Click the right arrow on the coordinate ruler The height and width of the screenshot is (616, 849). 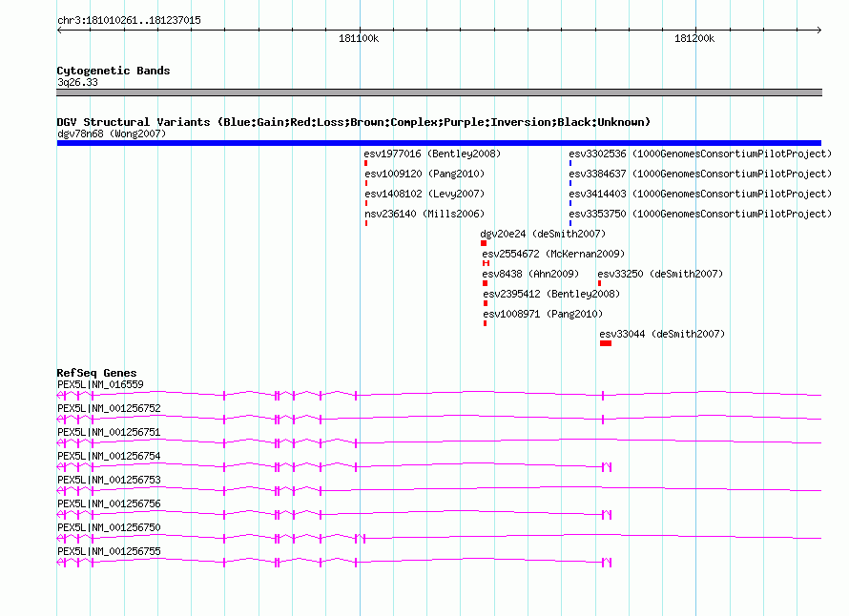pyautogui.click(x=819, y=31)
